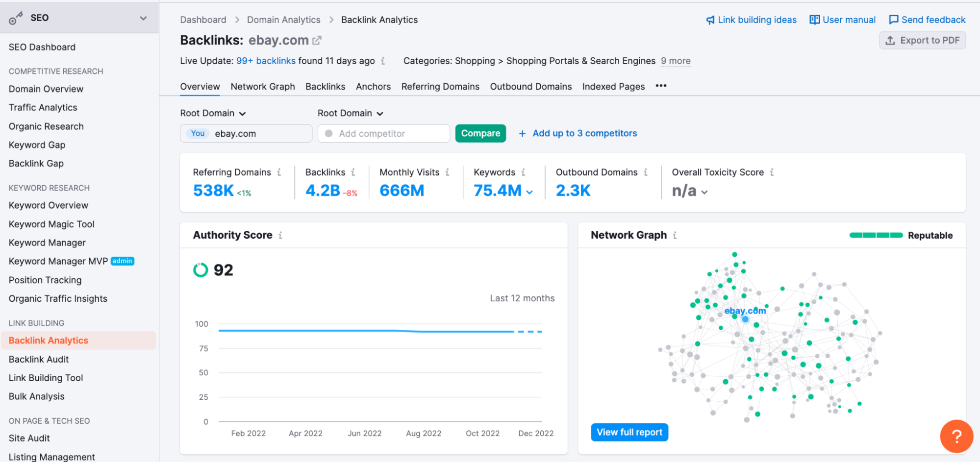The image size is (980, 462).
Task: Click the floating help question mark
Action: (x=956, y=436)
